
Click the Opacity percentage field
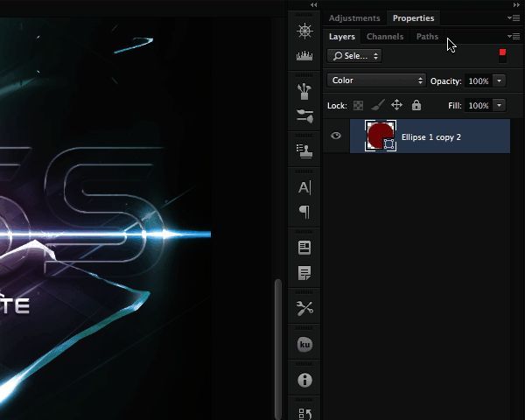pos(478,80)
